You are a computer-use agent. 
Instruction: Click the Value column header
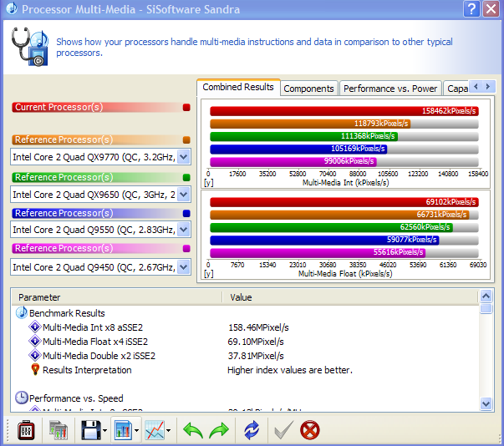tap(350, 297)
